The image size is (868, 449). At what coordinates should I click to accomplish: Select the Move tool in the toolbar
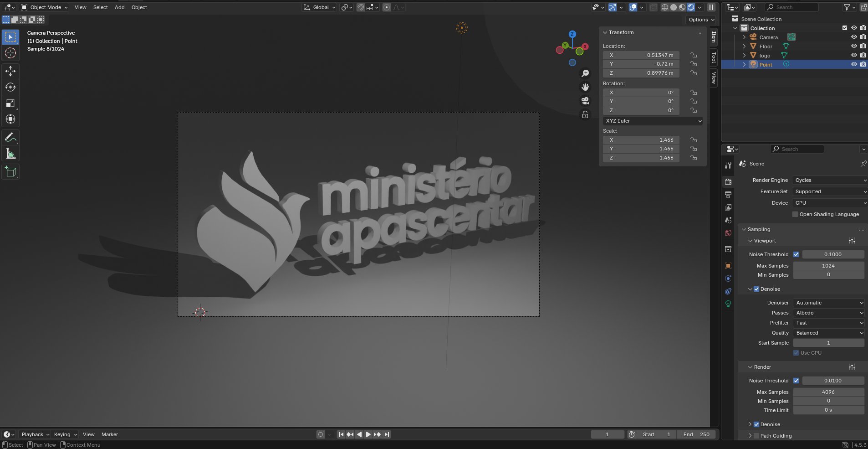[x=10, y=71]
